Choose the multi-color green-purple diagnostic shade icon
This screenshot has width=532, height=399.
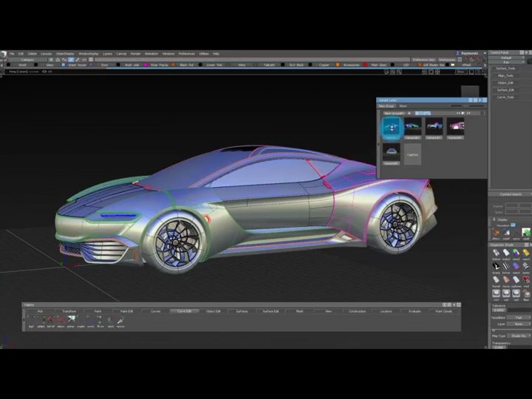[x=516, y=253]
